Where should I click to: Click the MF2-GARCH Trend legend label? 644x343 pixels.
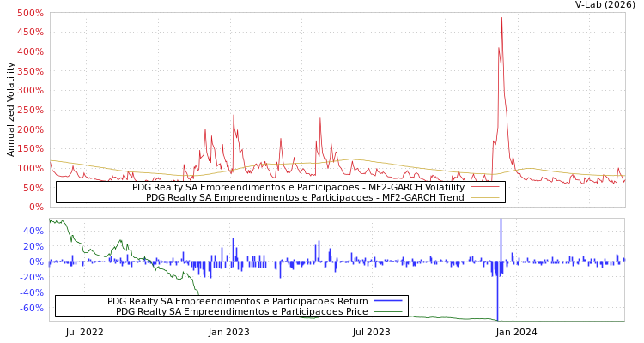click(305, 197)
